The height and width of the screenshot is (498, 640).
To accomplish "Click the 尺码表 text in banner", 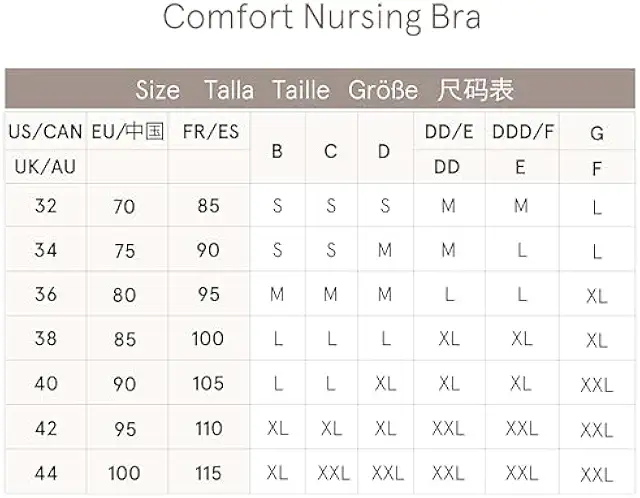I will coord(476,90).
